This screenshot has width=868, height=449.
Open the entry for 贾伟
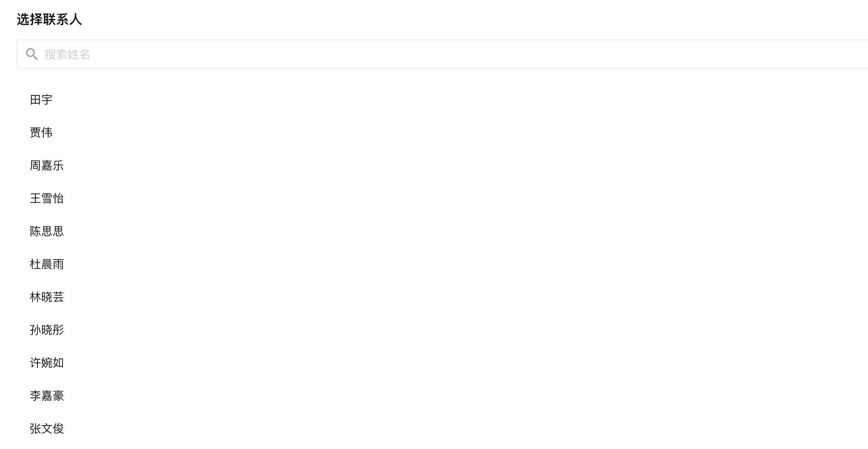coord(442,132)
